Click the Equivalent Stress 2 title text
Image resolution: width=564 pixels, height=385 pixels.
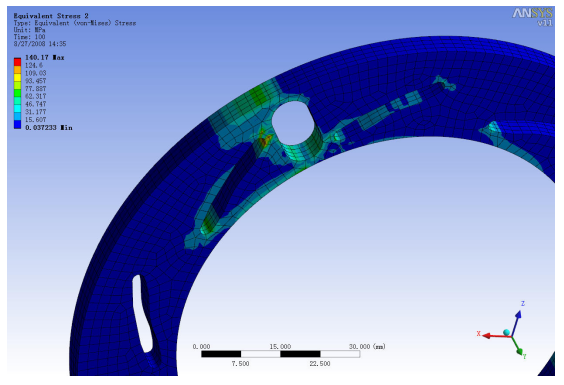(x=51, y=16)
